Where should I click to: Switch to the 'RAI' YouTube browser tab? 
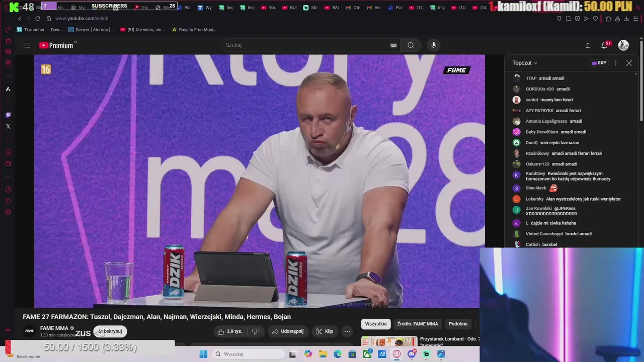point(332,8)
